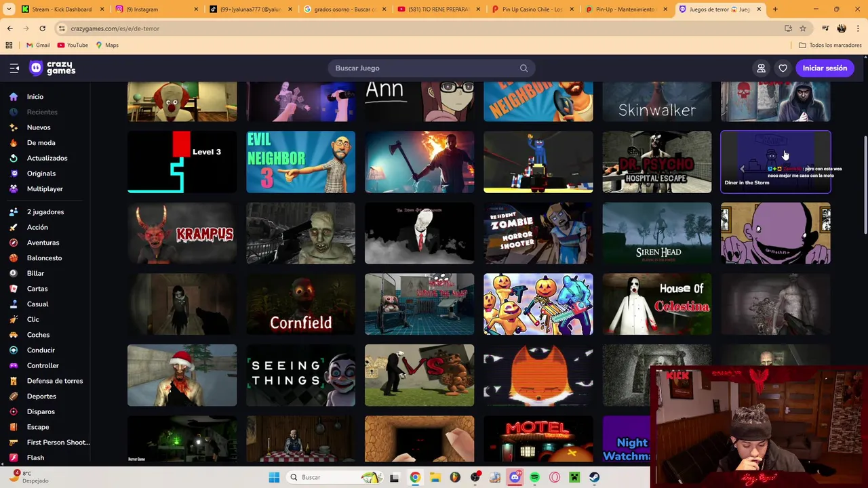Open Originals in sidebar
This screenshot has width=868, height=488.
41,174
